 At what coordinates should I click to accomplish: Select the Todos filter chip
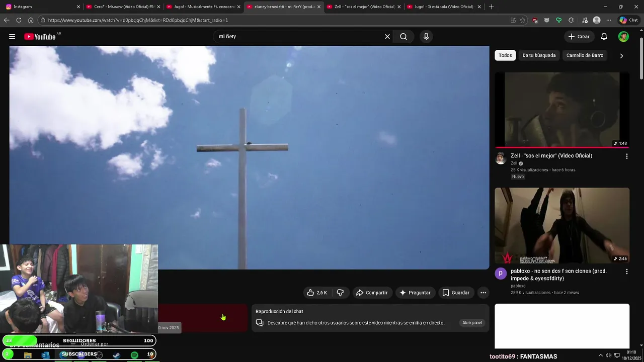point(505,55)
